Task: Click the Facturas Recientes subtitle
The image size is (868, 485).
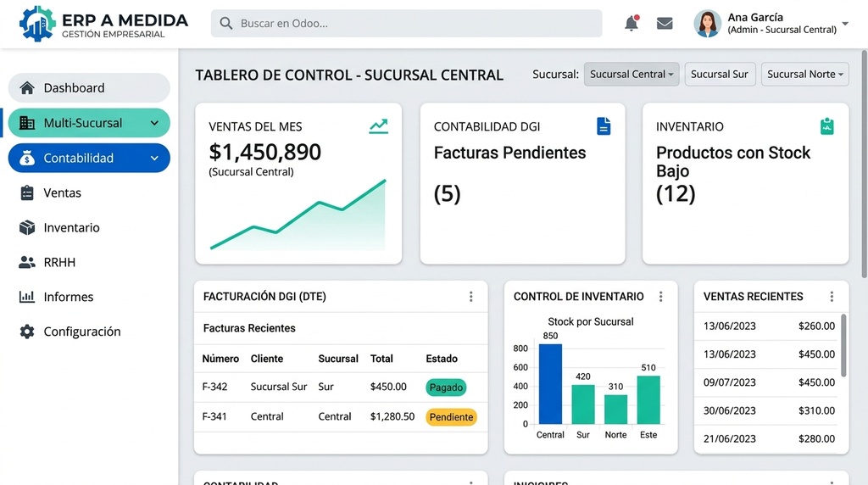Action: [x=249, y=328]
